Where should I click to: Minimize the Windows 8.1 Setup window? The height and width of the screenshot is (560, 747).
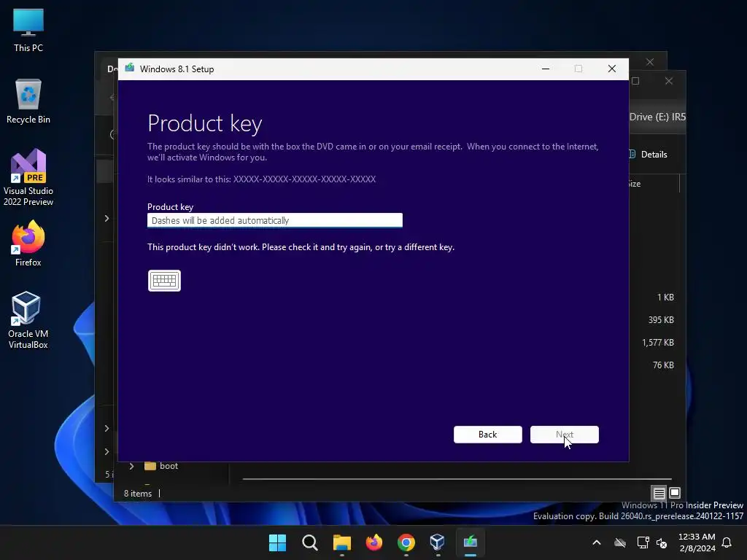pyautogui.click(x=546, y=69)
